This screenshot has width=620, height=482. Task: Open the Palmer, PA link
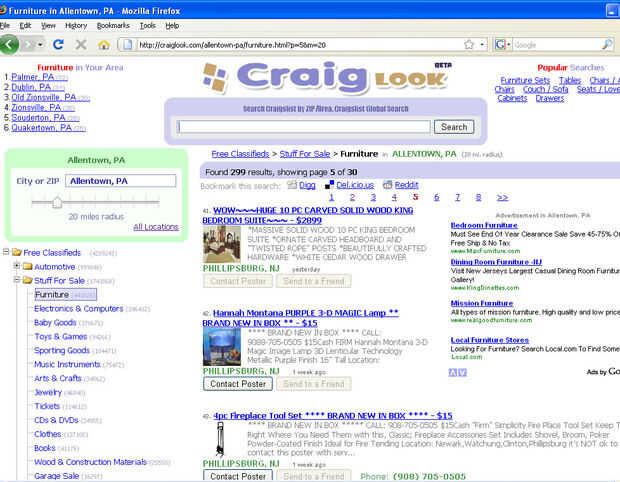(x=33, y=77)
